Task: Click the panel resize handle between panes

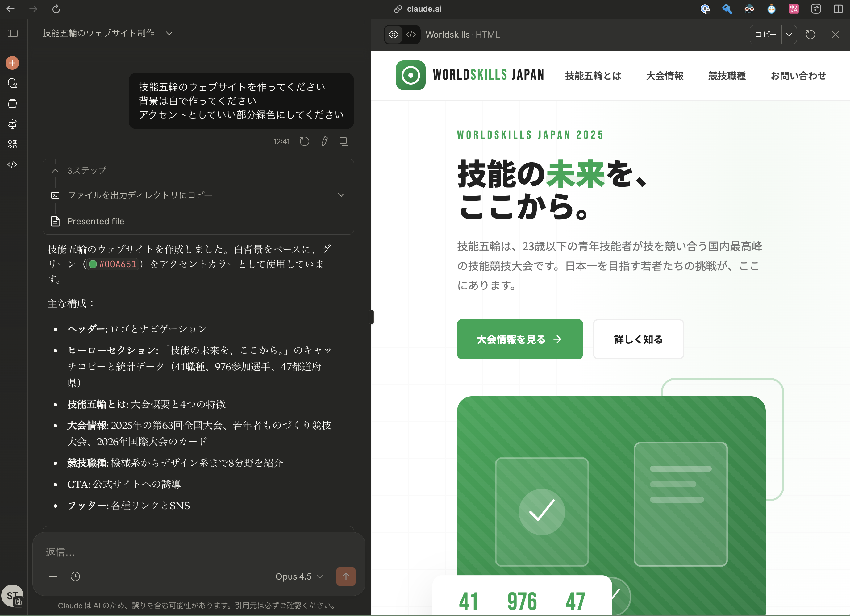Action: pyautogui.click(x=371, y=317)
